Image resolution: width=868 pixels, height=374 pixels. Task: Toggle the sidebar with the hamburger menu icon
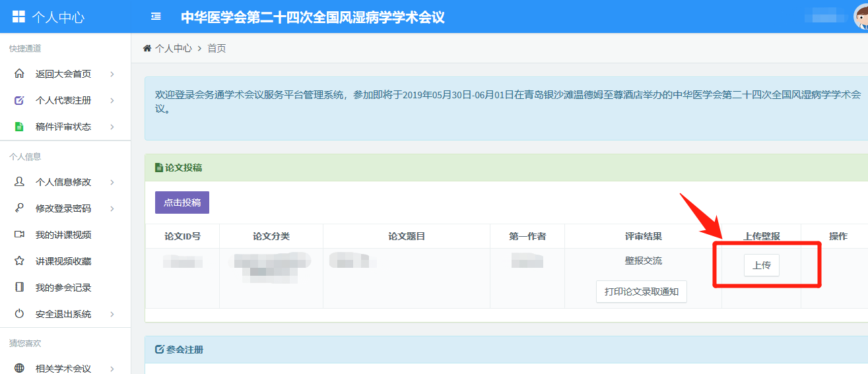tap(156, 16)
